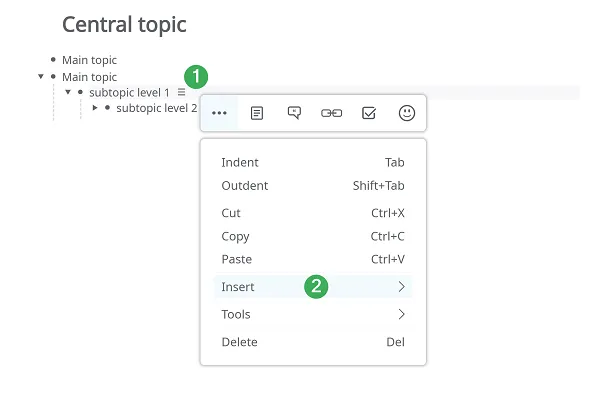
Task: Add a comment with speech bubble icon
Action: tap(294, 113)
